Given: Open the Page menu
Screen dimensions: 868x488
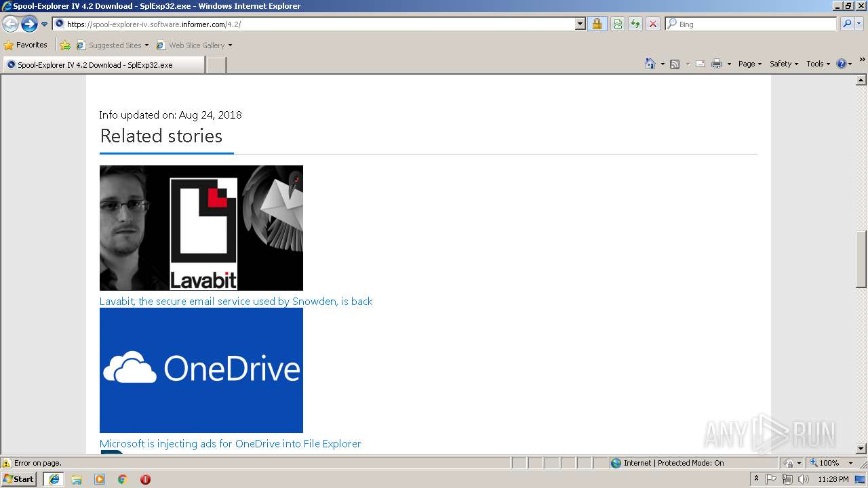Looking at the screenshot, I should [x=749, y=64].
